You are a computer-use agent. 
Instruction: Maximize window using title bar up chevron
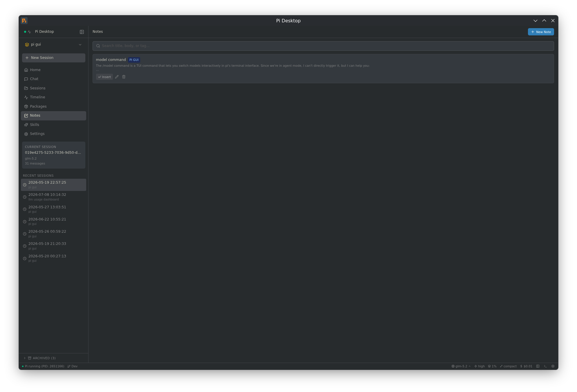coord(544,21)
